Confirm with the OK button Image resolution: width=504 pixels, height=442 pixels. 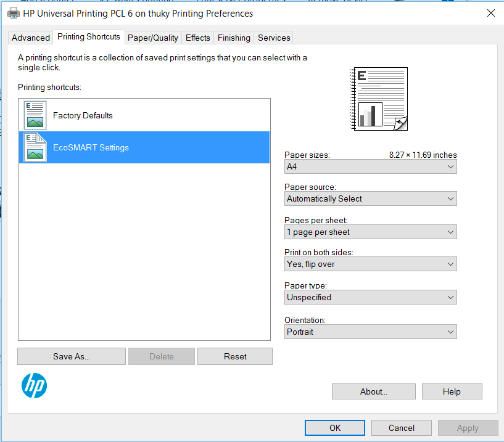[334, 428]
